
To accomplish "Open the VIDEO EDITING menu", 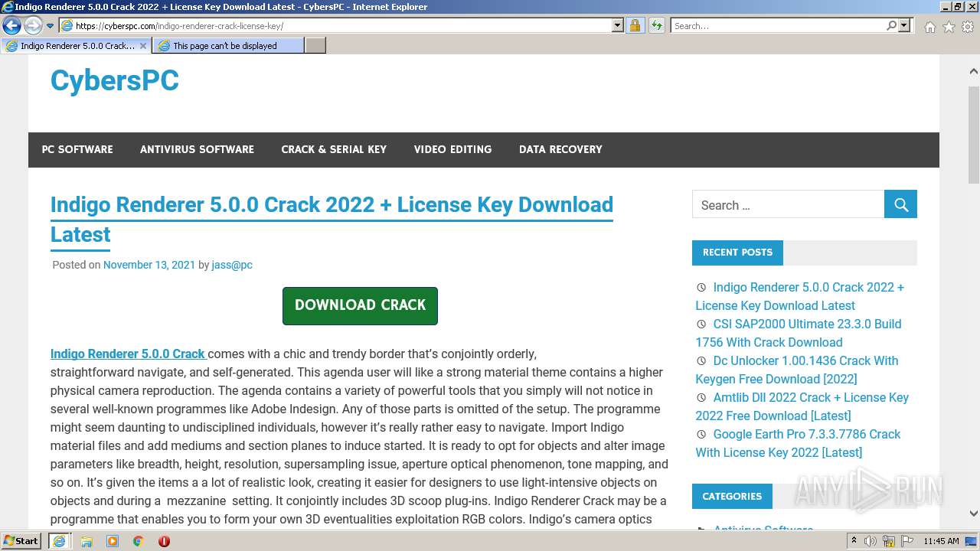I will click(x=452, y=149).
